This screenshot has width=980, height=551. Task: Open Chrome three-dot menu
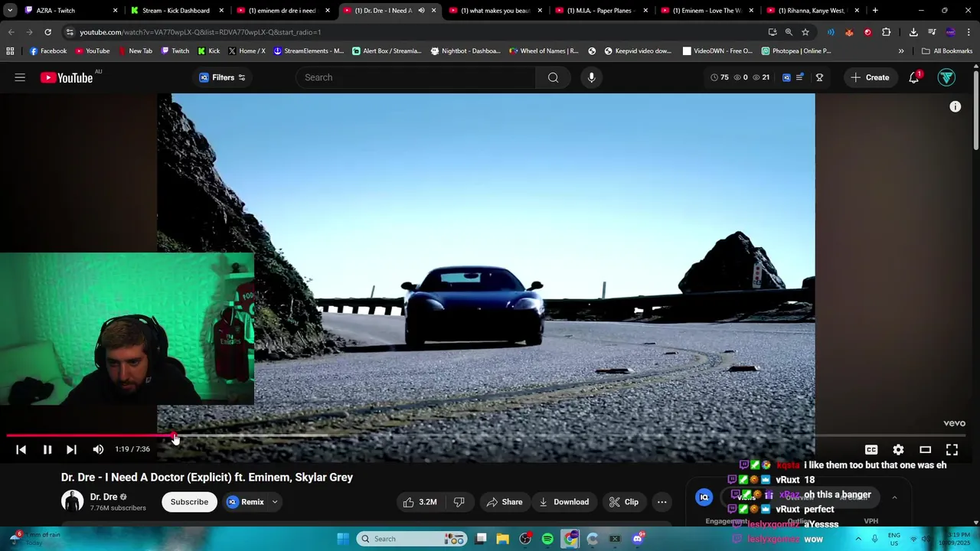969,32
